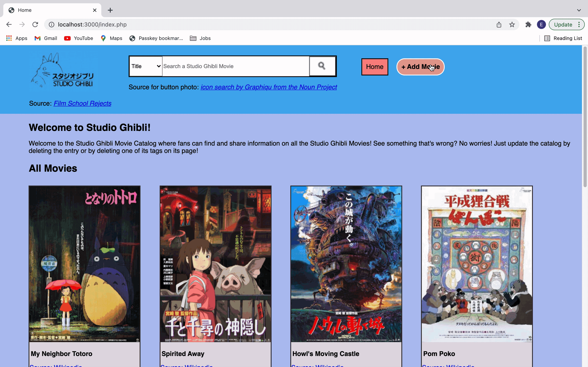
Task: Expand the tab search chevron
Action: 579,10
